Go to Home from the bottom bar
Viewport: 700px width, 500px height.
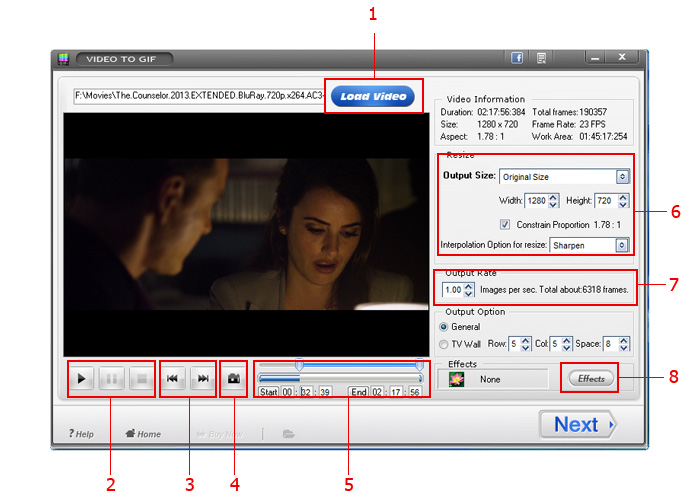[143, 434]
